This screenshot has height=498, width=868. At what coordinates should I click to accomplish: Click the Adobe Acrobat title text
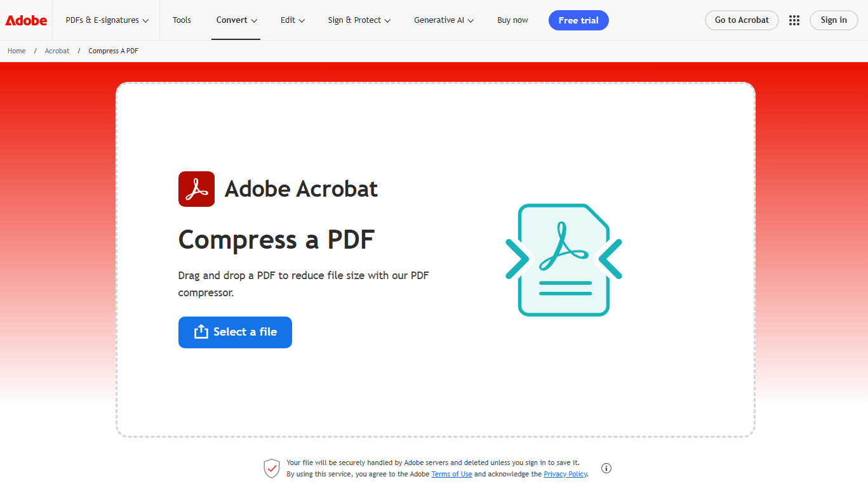(301, 189)
